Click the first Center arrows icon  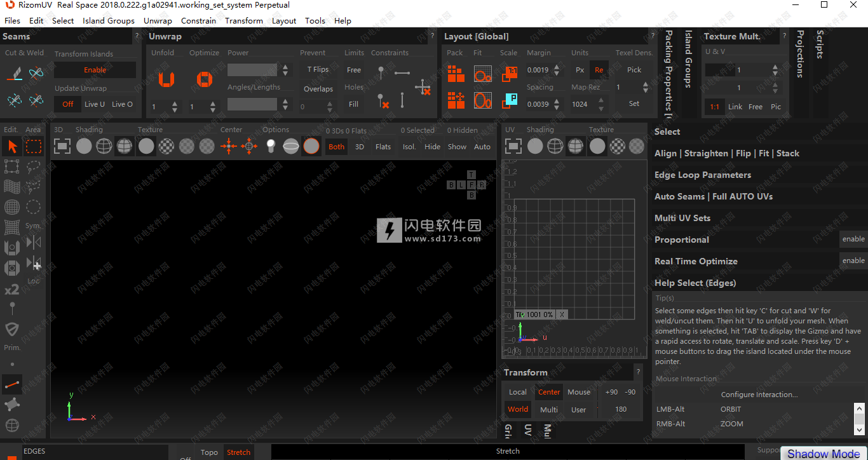pyautogui.click(x=229, y=147)
